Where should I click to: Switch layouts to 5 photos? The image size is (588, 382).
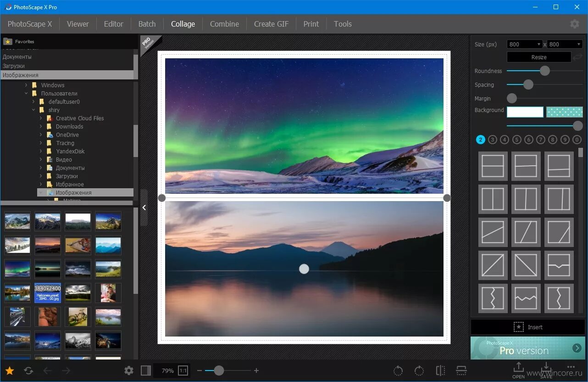(x=516, y=139)
